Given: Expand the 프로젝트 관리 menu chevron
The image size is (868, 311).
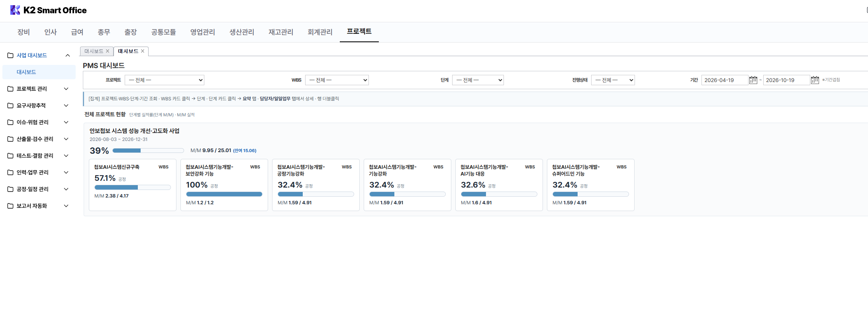Looking at the screenshot, I should (66, 89).
